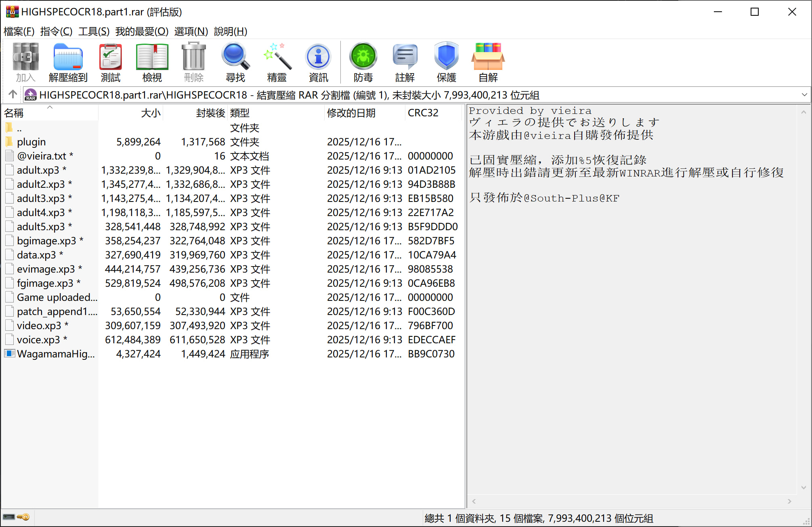Screen dimensions: 812x527
Task: Go up one folder level arrow
Action: [13, 94]
